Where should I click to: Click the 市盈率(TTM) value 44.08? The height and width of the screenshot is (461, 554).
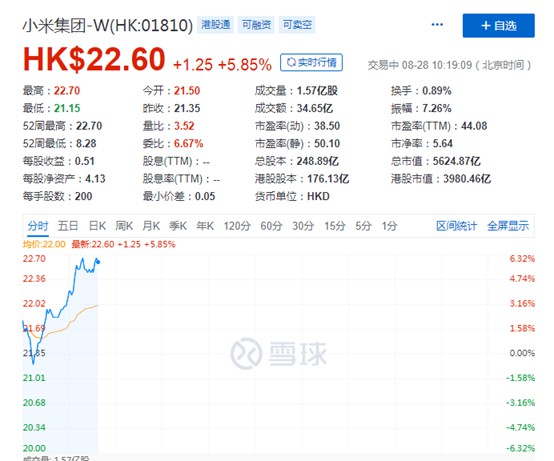pos(474,126)
